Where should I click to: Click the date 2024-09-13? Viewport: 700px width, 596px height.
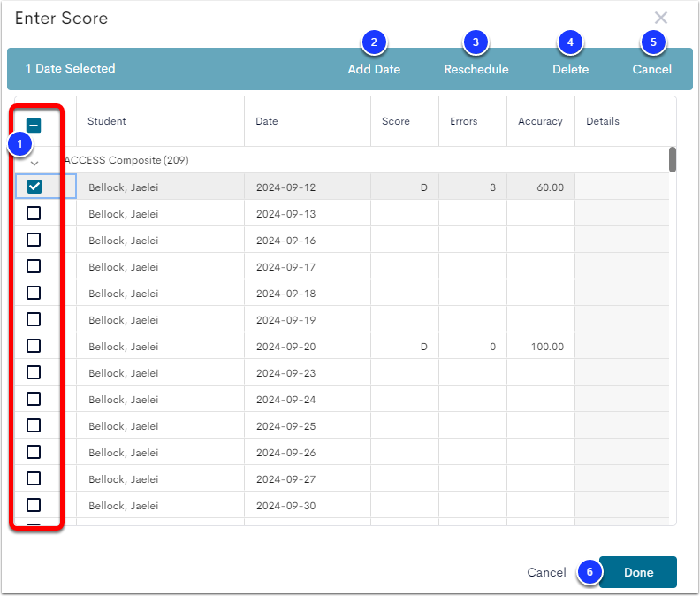(285, 214)
